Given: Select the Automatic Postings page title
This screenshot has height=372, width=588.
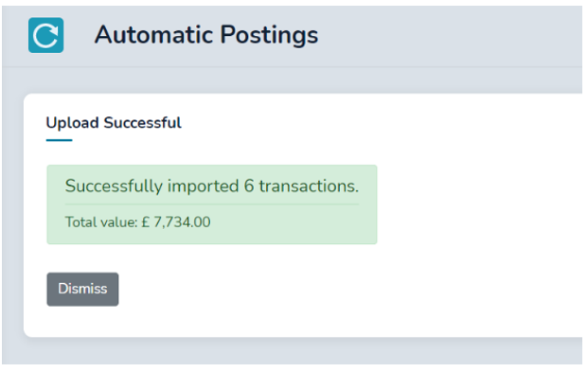Looking at the screenshot, I should [206, 35].
